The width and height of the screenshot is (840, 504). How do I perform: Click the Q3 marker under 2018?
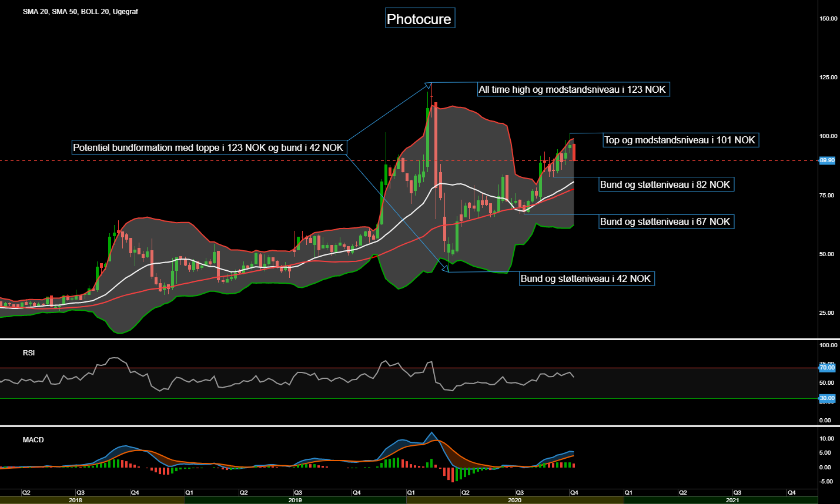coord(81,493)
